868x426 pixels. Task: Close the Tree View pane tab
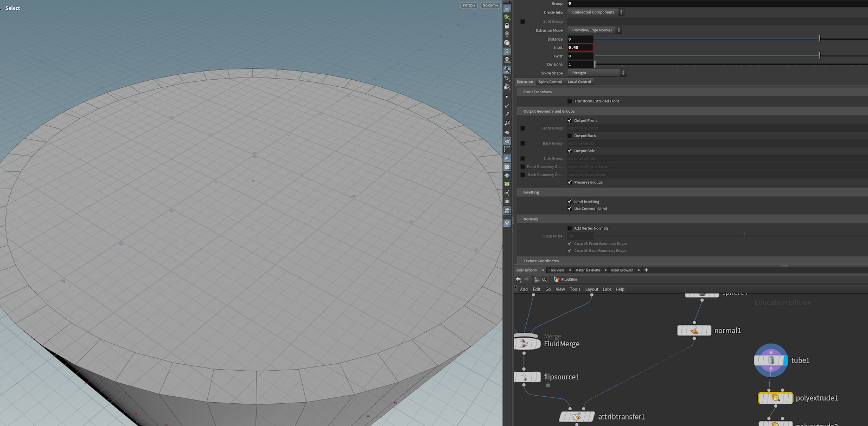570,270
